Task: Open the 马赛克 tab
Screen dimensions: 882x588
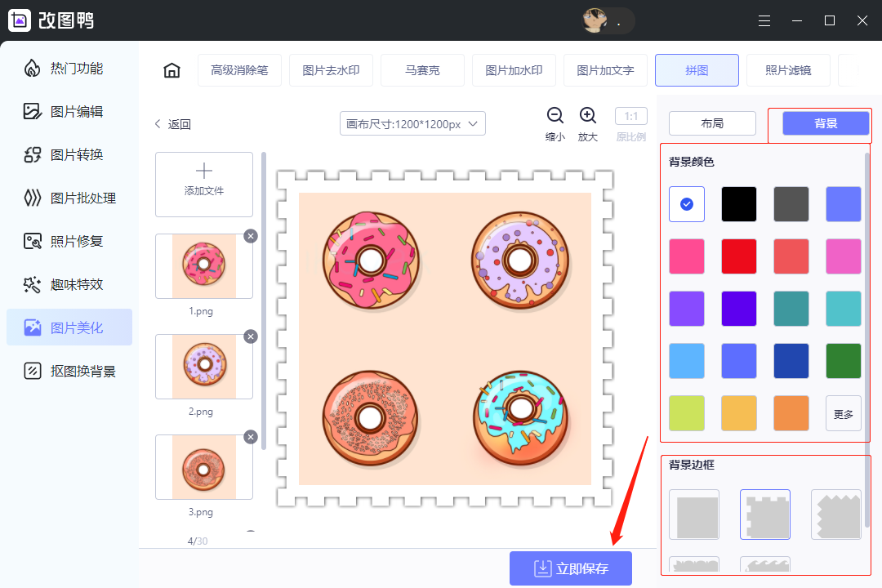Action: tap(422, 70)
